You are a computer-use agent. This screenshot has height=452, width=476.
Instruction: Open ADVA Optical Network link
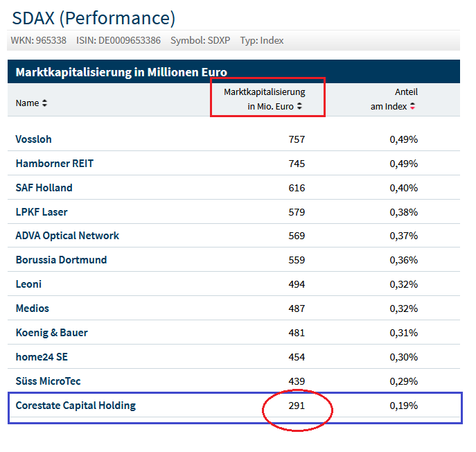coord(67,236)
